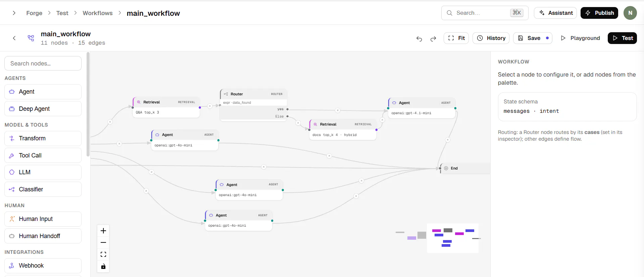Add an Agent node from the palette
The image size is (644, 277).
point(43,92)
